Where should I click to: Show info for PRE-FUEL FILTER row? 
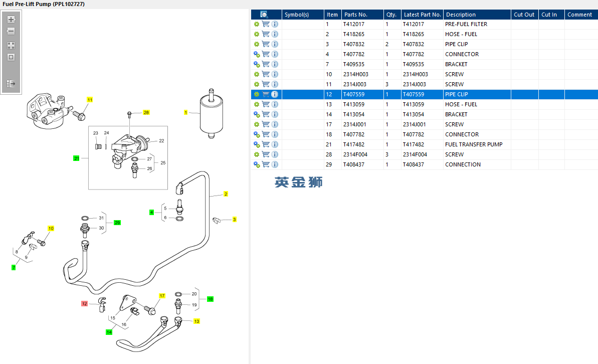coord(275,24)
